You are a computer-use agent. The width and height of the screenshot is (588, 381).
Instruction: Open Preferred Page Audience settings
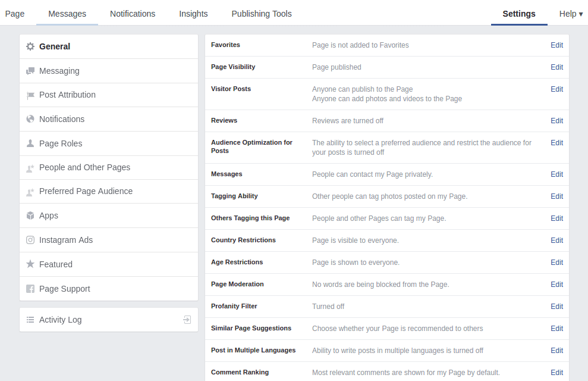pyautogui.click(x=86, y=191)
